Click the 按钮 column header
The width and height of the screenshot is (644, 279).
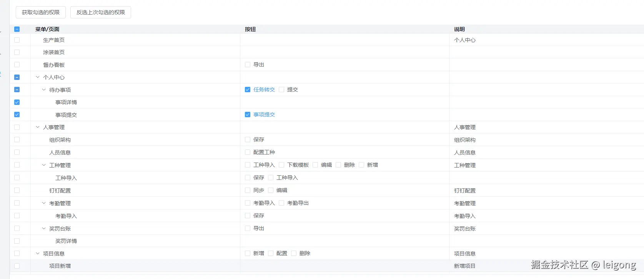point(250,29)
